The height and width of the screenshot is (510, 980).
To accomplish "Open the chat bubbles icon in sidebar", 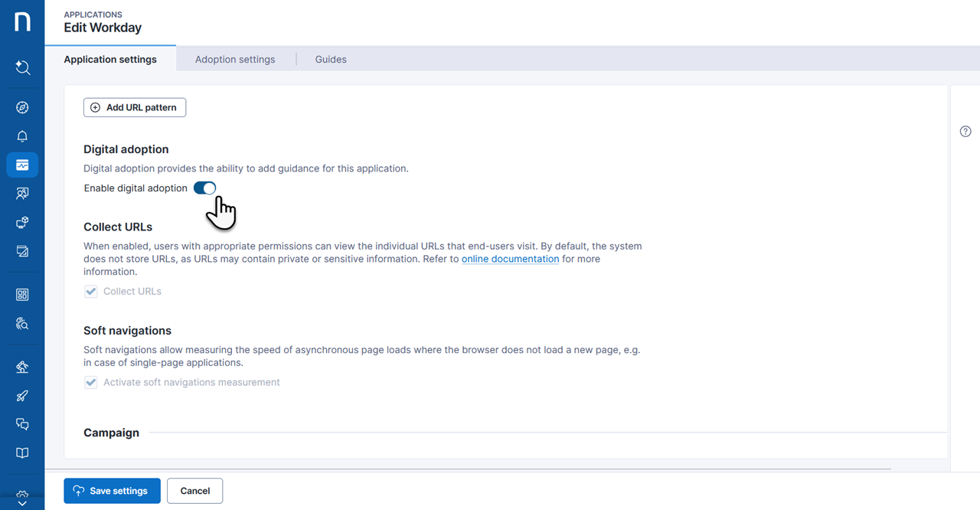I will pyautogui.click(x=22, y=424).
